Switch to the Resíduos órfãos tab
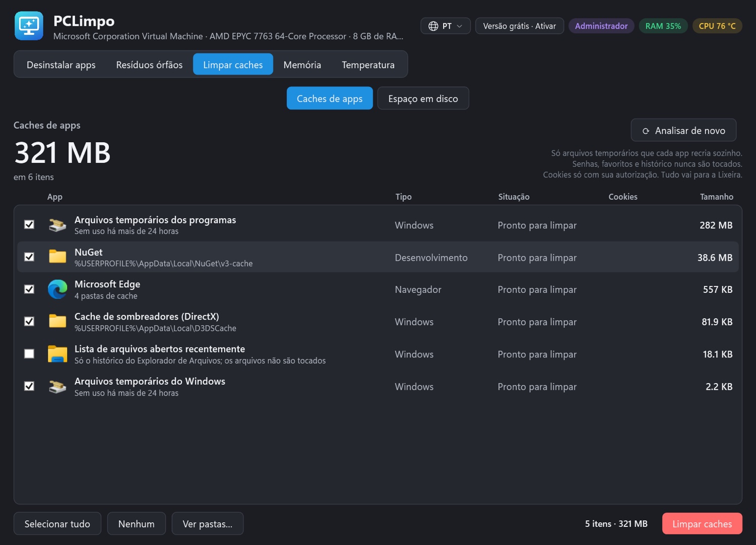 click(x=149, y=65)
